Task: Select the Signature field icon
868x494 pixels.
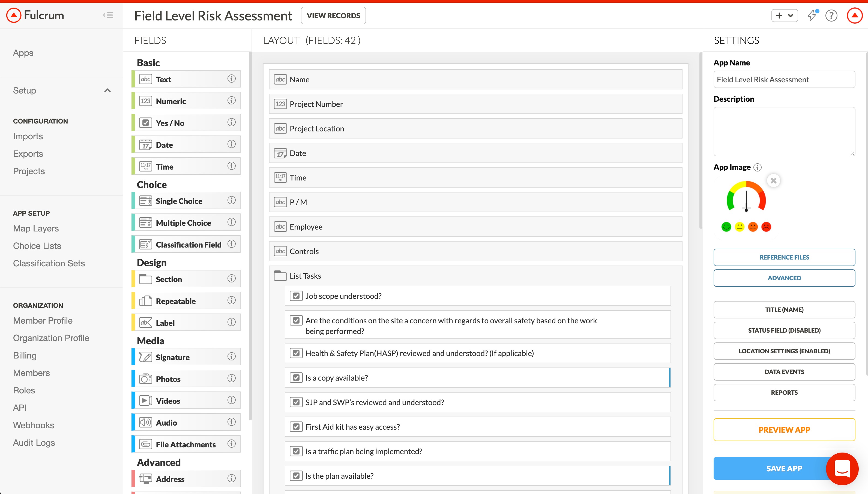Action: pos(146,357)
